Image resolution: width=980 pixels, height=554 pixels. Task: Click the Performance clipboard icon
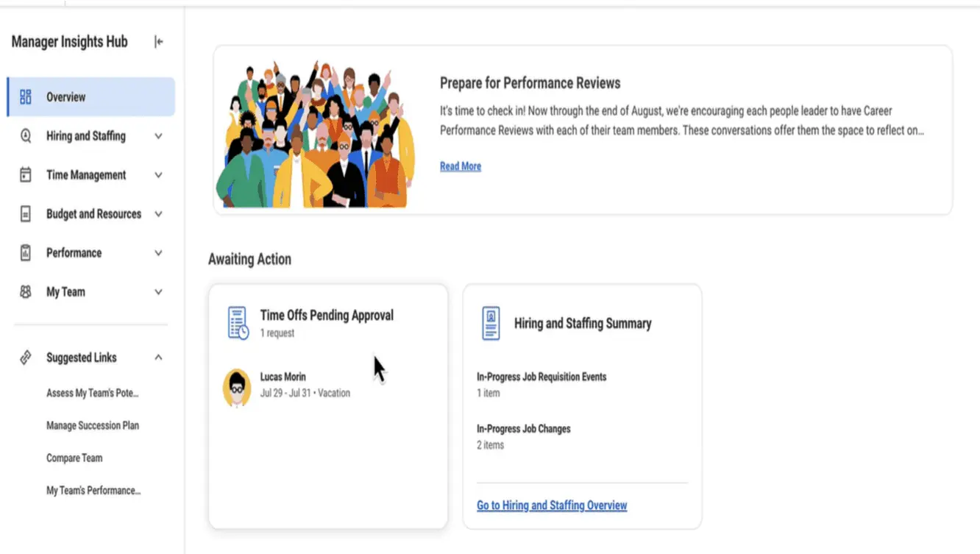[x=26, y=253]
